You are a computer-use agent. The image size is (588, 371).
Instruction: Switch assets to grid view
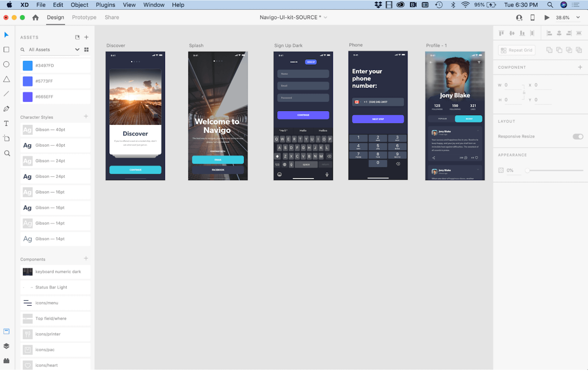click(86, 50)
